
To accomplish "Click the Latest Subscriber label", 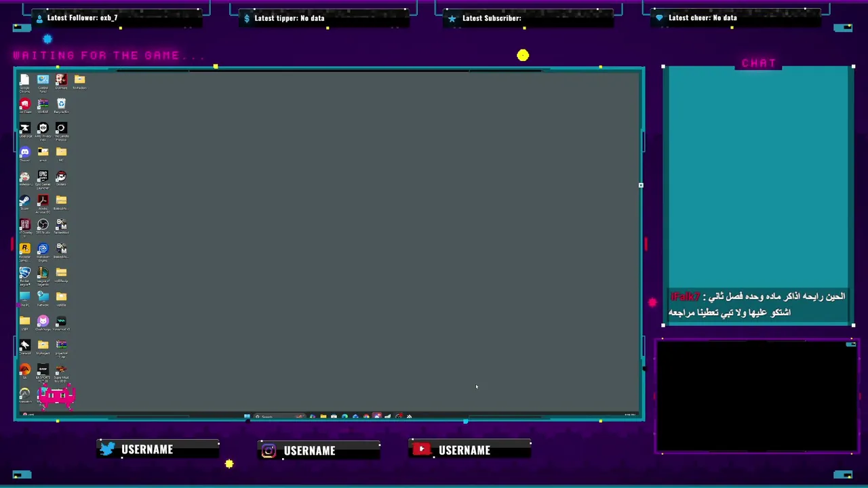I will click(x=492, y=18).
